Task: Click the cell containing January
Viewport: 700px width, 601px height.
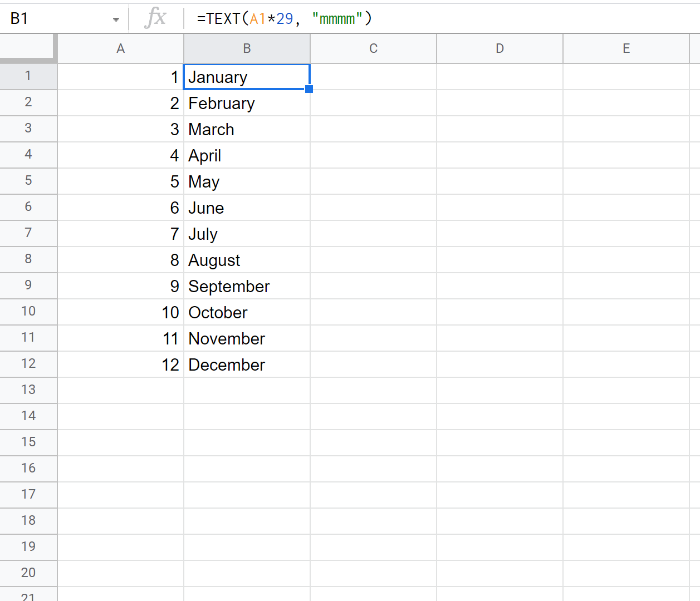Action: pyautogui.click(x=247, y=77)
